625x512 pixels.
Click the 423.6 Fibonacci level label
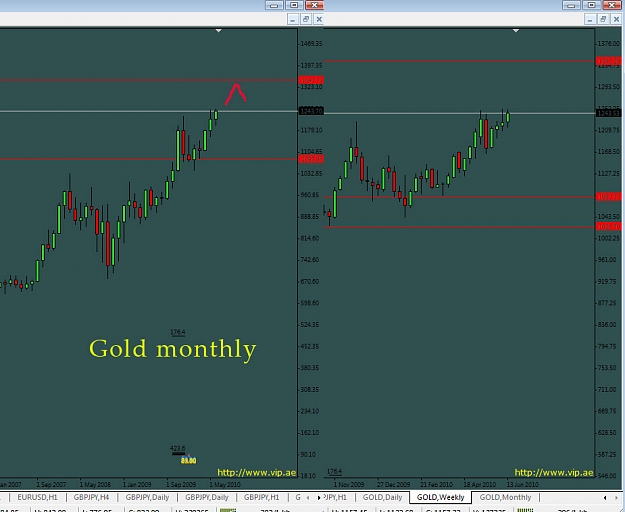(177, 448)
